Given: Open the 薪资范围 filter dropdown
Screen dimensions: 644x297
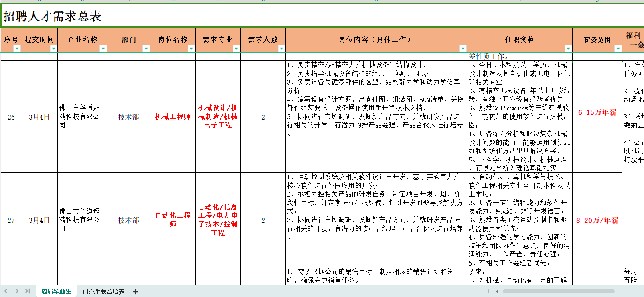Looking at the screenshot, I should tap(618, 49).
